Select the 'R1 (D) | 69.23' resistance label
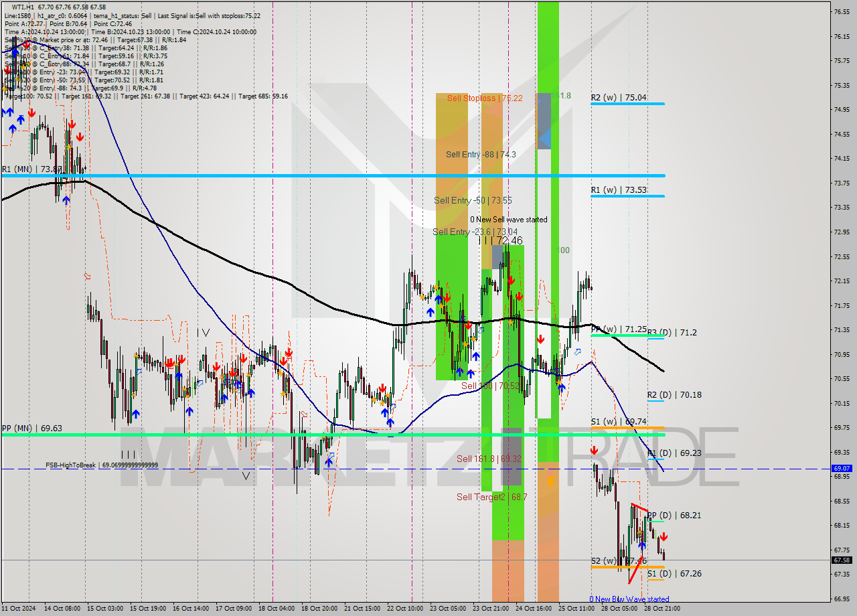Viewport: 857px width, 616px height. pyautogui.click(x=674, y=453)
